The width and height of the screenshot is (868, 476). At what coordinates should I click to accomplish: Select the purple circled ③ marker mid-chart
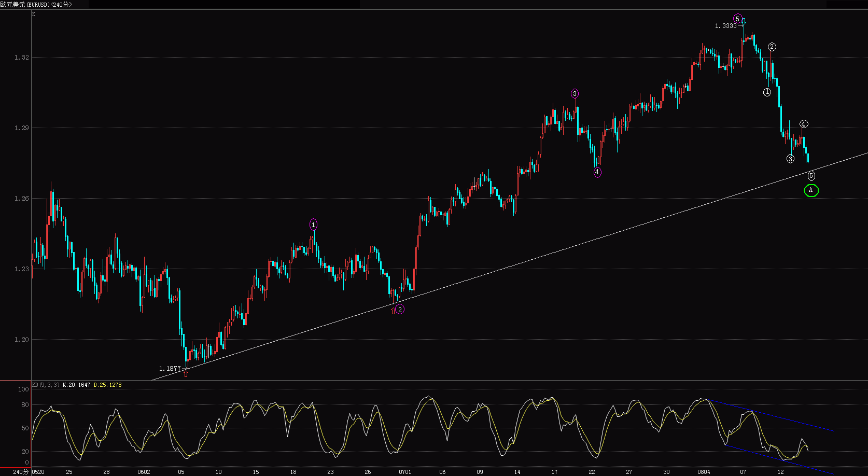tap(575, 93)
